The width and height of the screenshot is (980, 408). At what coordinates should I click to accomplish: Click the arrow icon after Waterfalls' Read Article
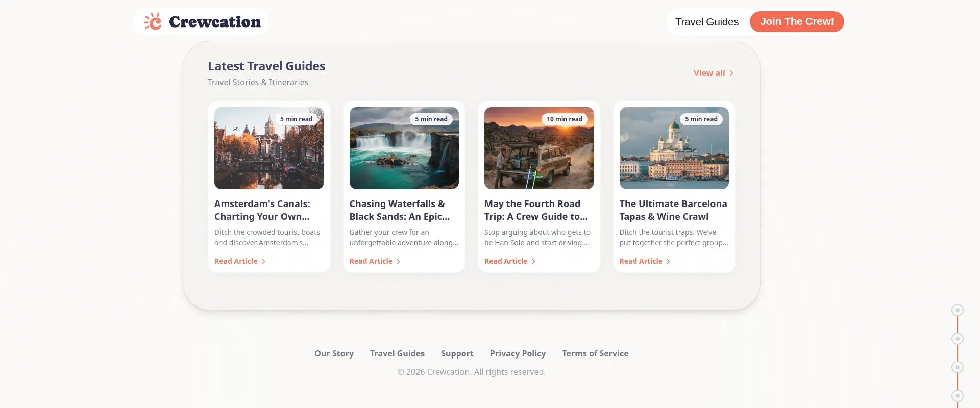(x=398, y=261)
